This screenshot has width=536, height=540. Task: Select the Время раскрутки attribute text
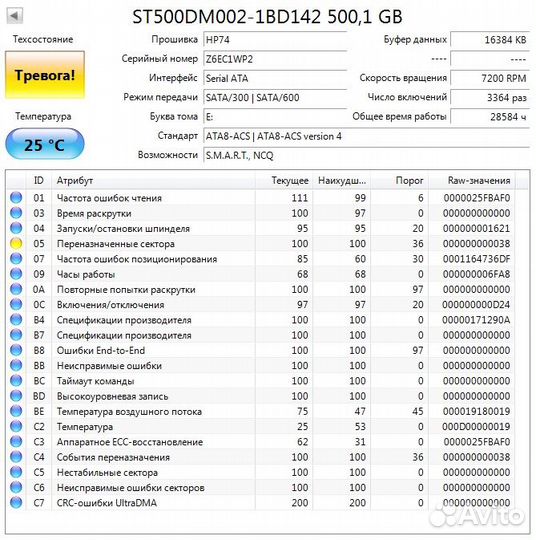click(94, 214)
